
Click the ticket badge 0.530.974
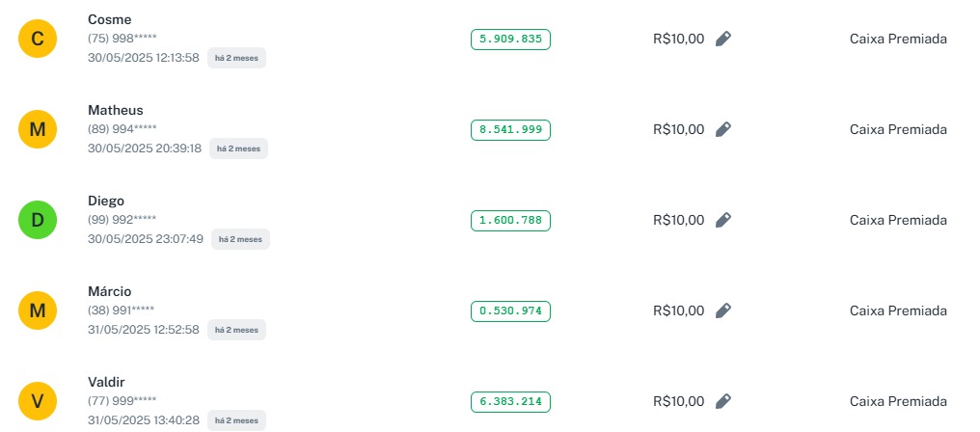pos(510,311)
